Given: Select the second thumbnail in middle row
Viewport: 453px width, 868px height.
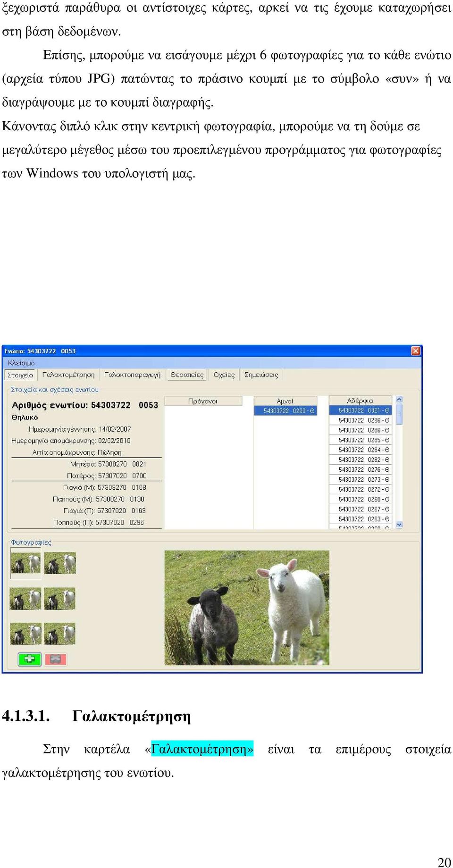Looking at the screenshot, I should tap(60, 599).
